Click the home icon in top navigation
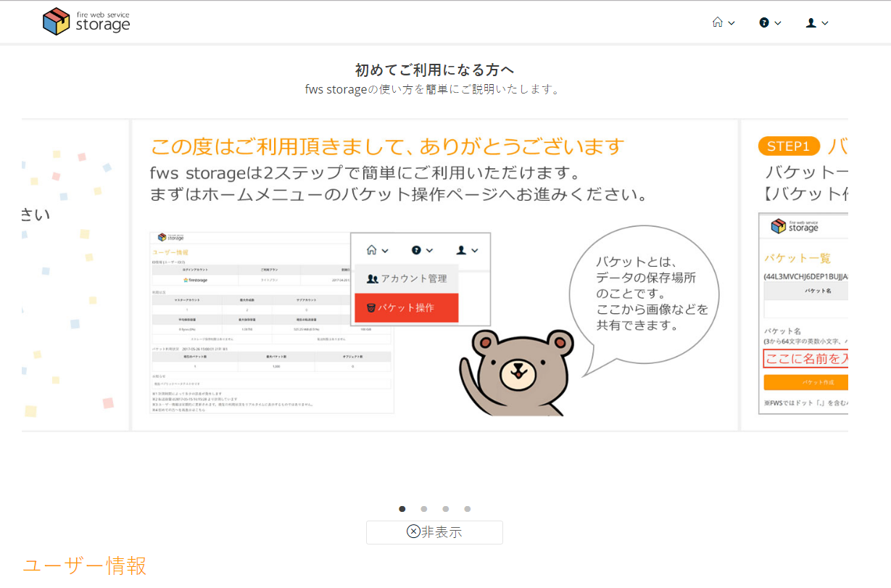 pos(718,22)
